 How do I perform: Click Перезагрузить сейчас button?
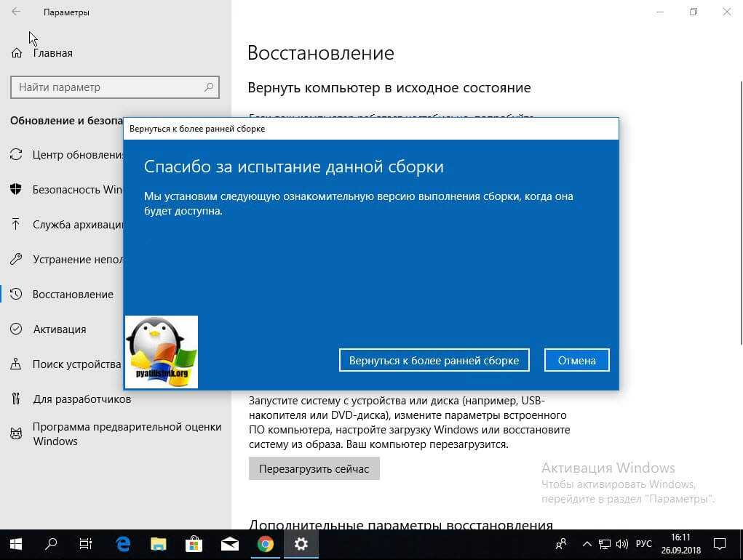[x=314, y=468]
